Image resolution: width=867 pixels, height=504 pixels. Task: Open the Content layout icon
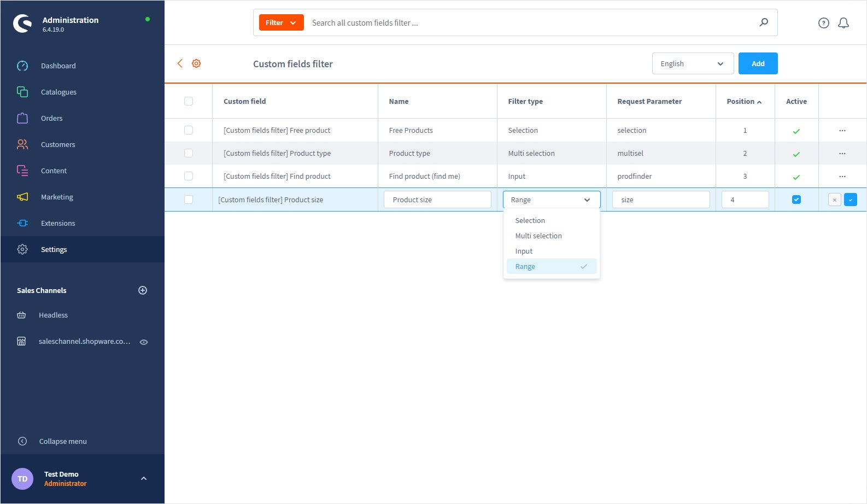pos(22,171)
